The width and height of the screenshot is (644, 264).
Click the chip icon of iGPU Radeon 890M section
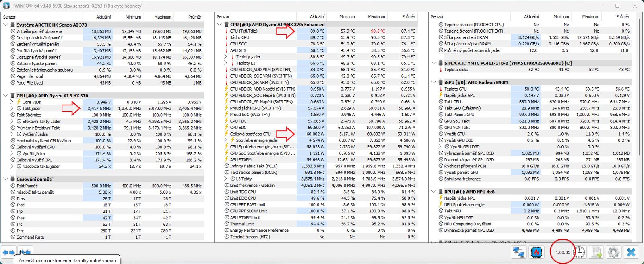tap(440, 82)
